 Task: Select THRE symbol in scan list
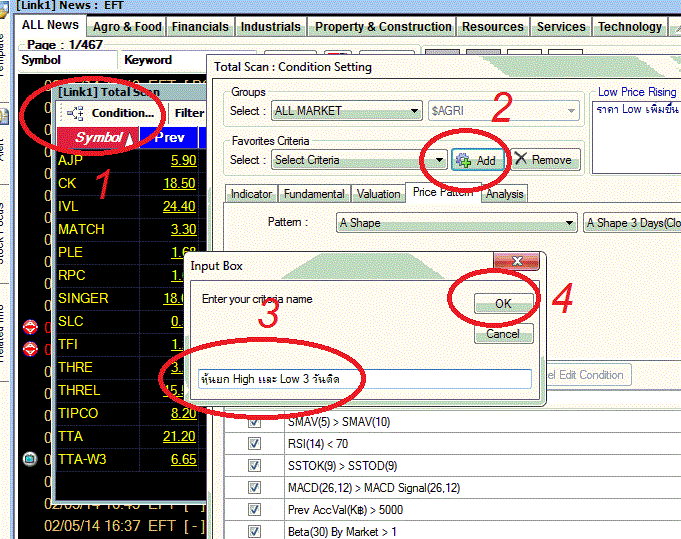75,367
